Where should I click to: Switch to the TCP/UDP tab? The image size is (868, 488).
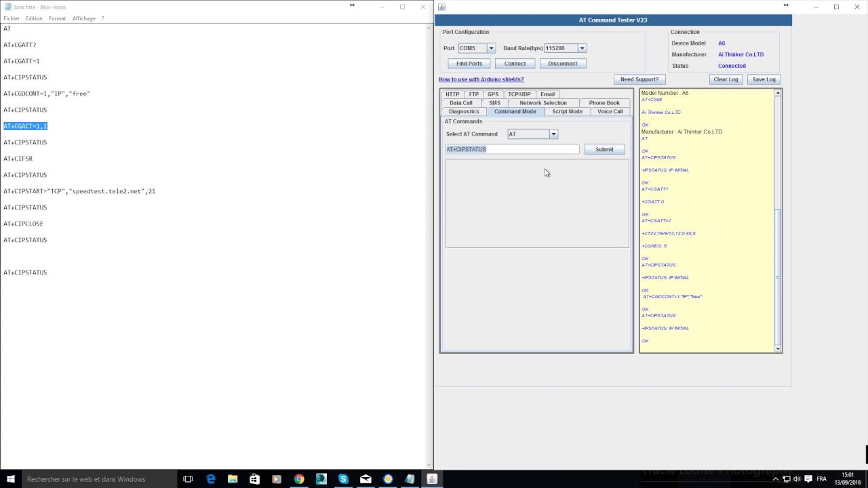click(x=519, y=94)
